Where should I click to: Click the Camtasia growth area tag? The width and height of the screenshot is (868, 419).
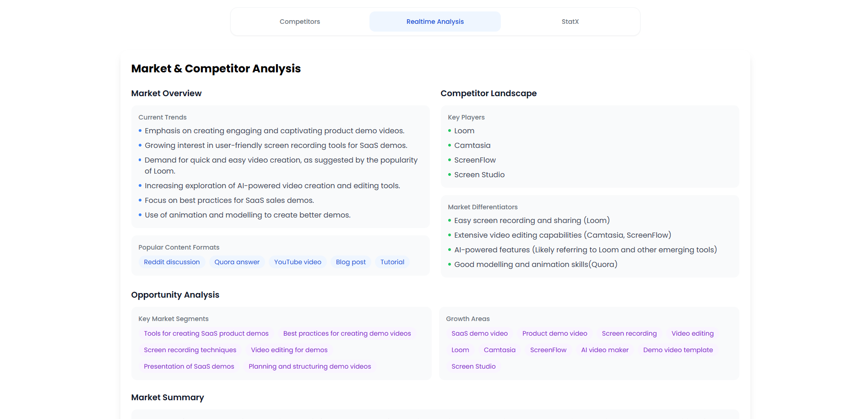pos(499,350)
